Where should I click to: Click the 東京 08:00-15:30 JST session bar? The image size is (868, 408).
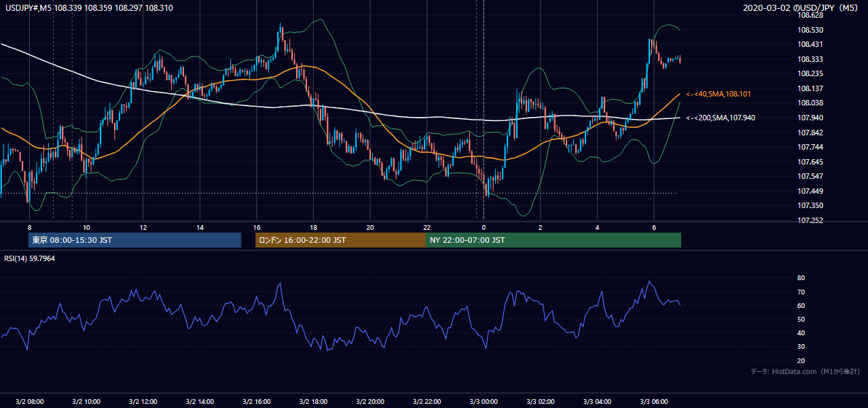tap(134, 240)
